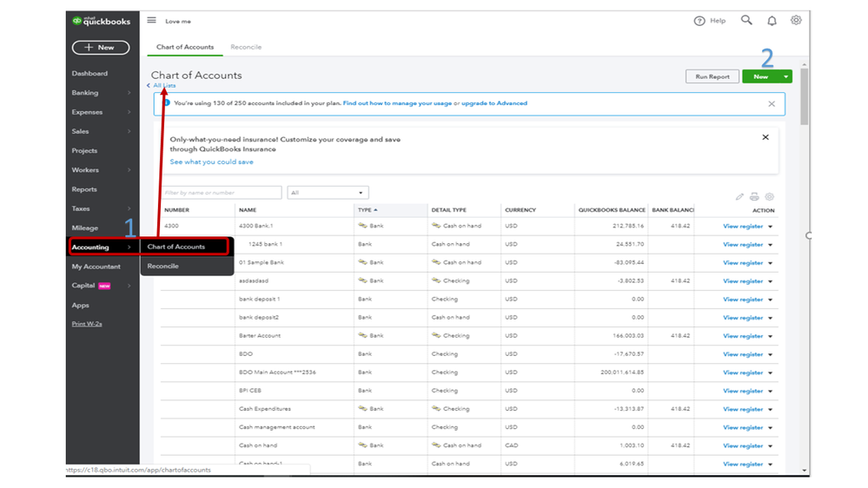Click the QuickBooks logo
The width and height of the screenshot is (868, 488).
tap(102, 21)
